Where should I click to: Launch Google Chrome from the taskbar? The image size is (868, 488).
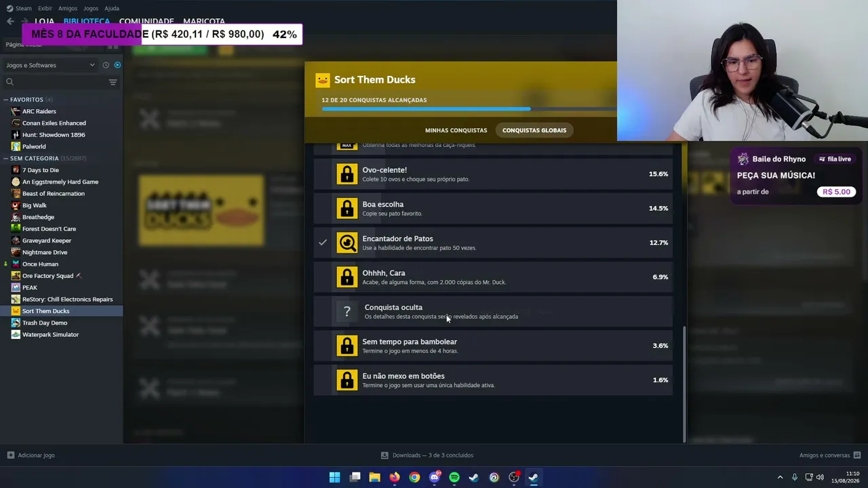pos(414,477)
